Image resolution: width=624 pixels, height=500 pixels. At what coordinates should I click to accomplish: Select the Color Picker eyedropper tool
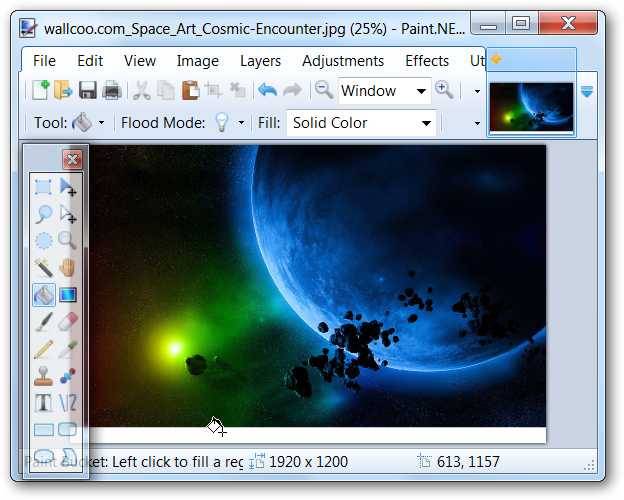(x=68, y=349)
